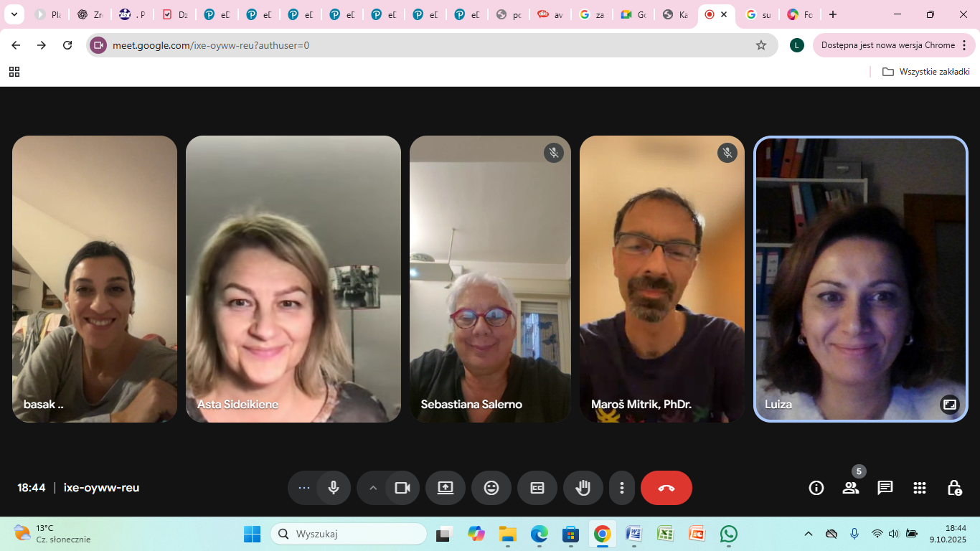Open 'Wszystkie zakładki' bookmarks folder

tap(926, 72)
